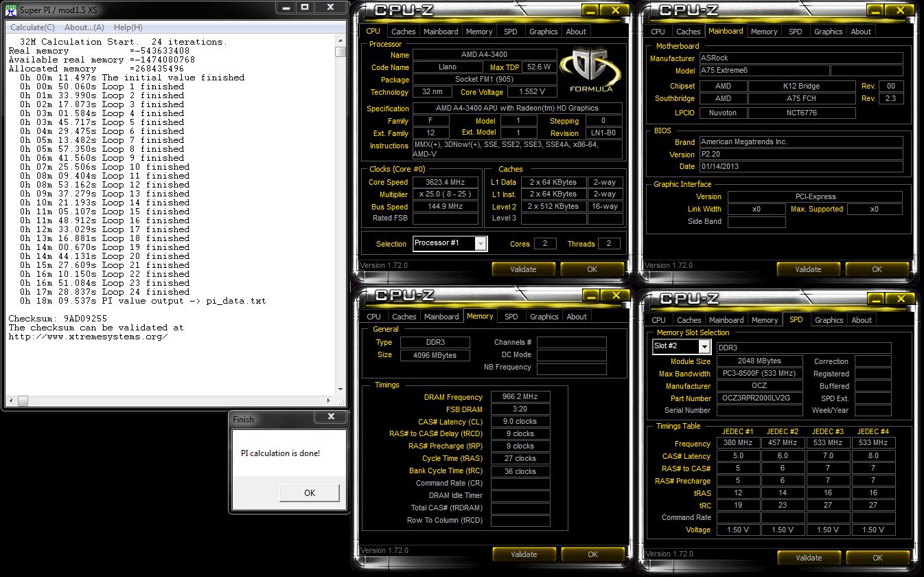Click Validate in CPU-Z Memory window
Viewport: 924px width, 577px height.
pos(524,554)
